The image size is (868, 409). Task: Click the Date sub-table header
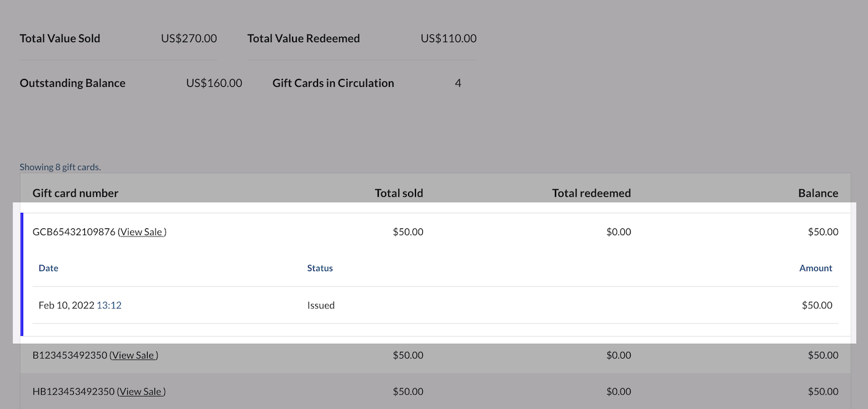[x=48, y=268]
